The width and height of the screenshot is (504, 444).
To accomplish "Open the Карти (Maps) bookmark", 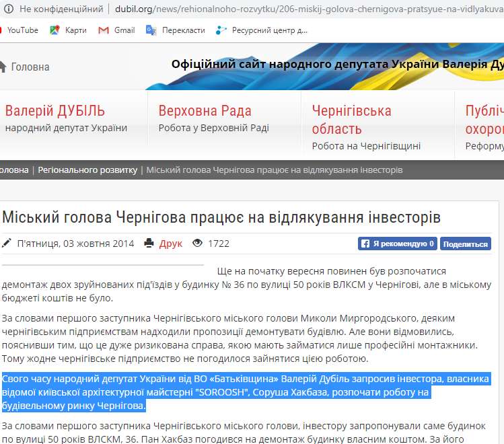I will pyautogui.click(x=68, y=30).
